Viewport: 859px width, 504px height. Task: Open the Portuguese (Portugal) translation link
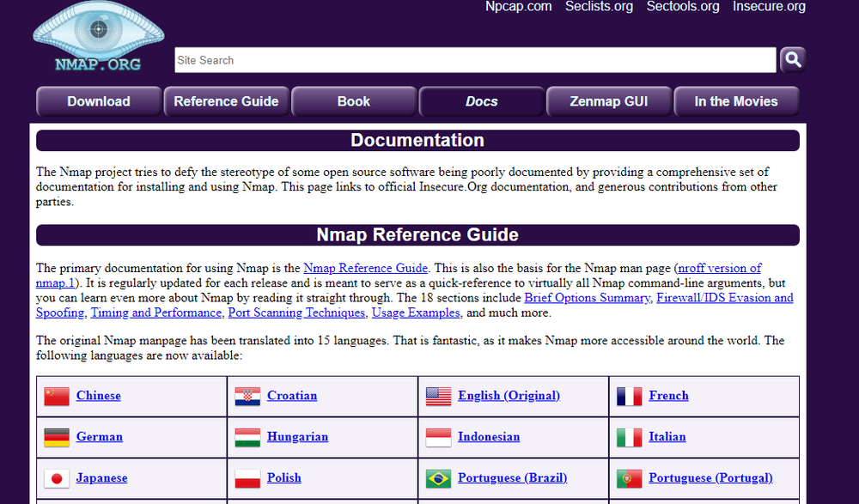(710, 477)
